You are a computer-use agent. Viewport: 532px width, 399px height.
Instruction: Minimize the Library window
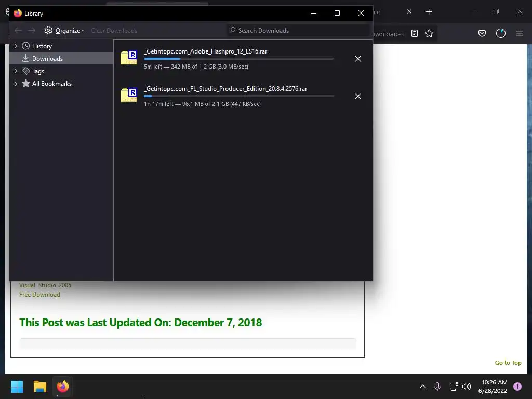coord(314,13)
